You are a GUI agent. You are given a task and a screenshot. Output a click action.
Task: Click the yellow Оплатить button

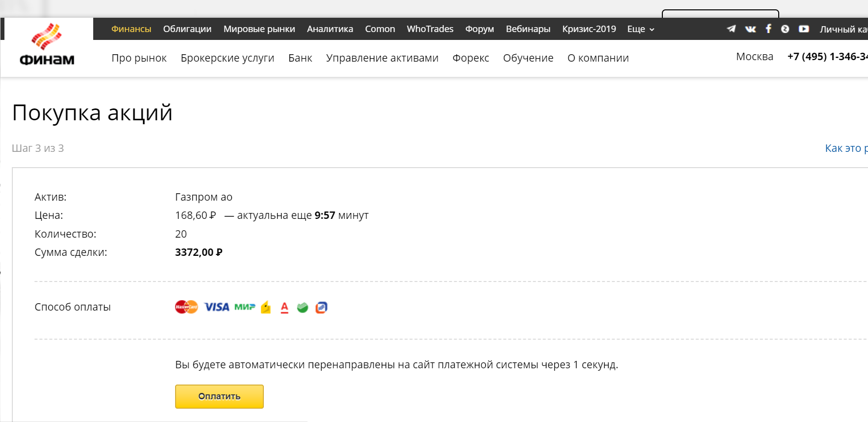(x=219, y=396)
